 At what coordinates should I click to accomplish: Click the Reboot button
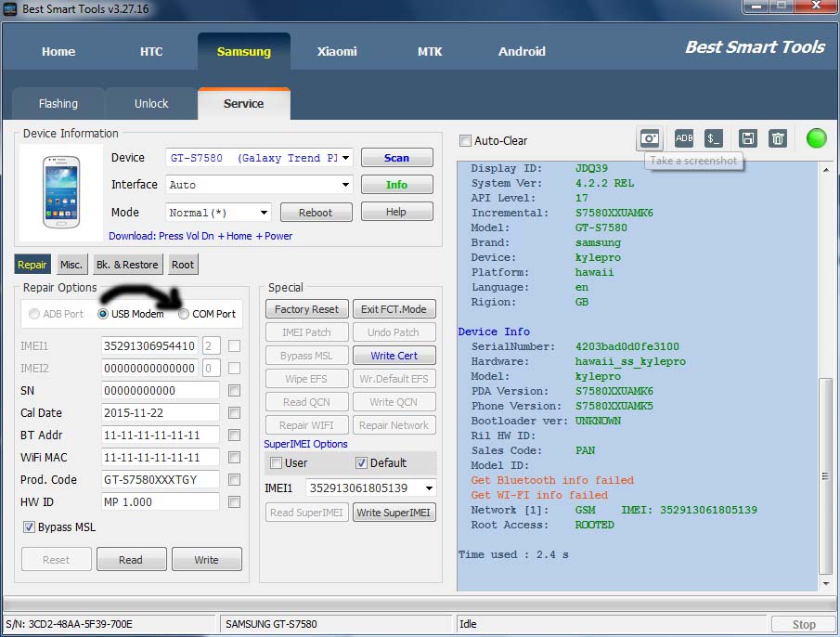(x=317, y=213)
